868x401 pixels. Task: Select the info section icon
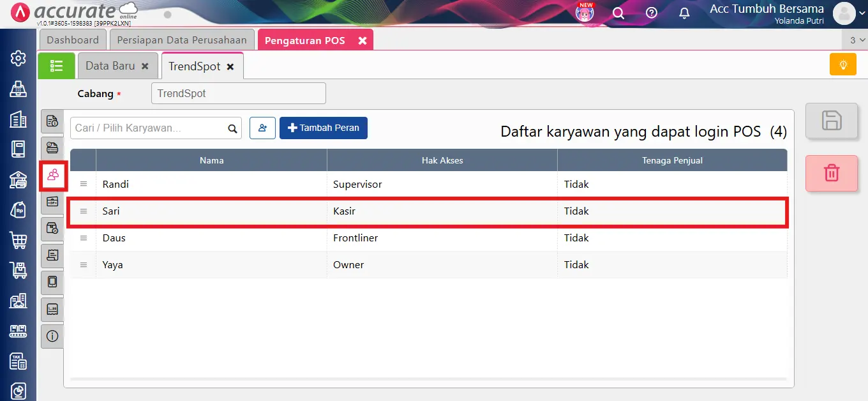pos(52,336)
